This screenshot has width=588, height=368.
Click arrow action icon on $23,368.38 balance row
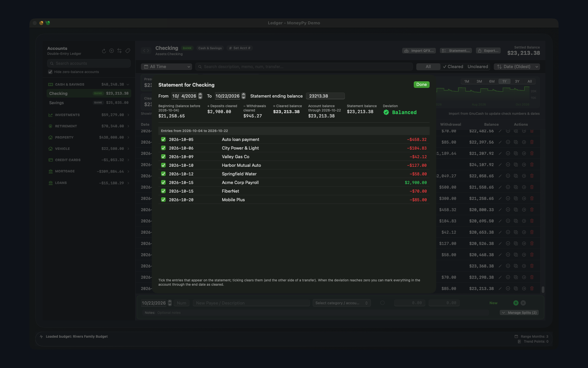pyautogui.click(x=524, y=266)
